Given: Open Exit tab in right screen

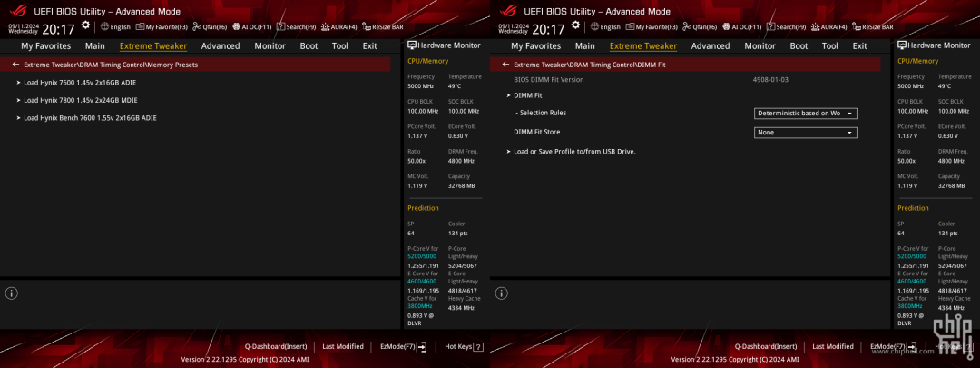Looking at the screenshot, I should pyautogui.click(x=860, y=45).
